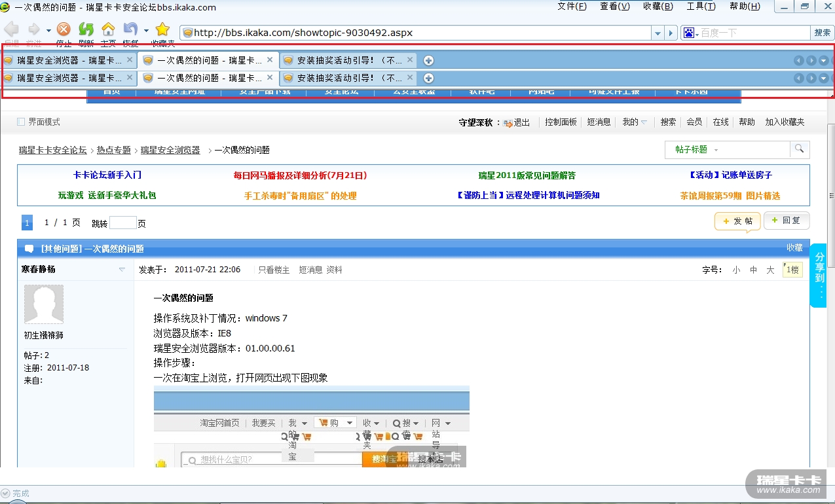Click the Go arrow beside address bar
This screenshot has height=504, width=835.
pyautogui.click(x=670, y=33)
